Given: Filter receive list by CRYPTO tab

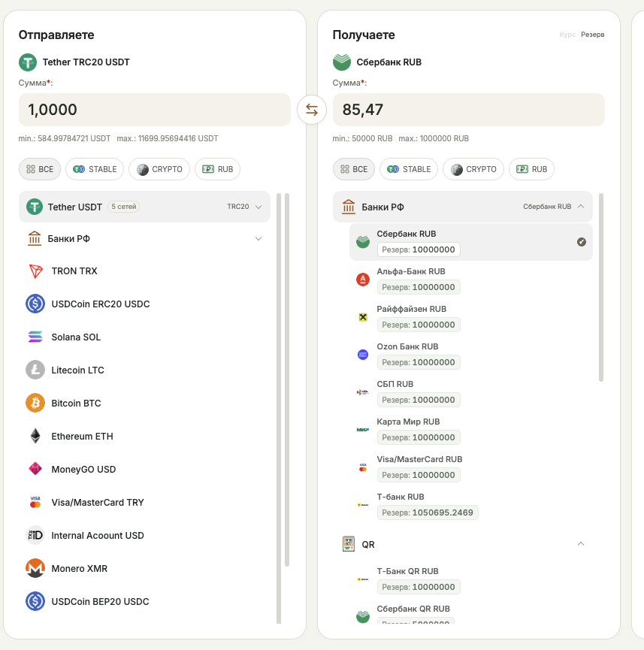Looking at the screenshot, I should point(473,169).
